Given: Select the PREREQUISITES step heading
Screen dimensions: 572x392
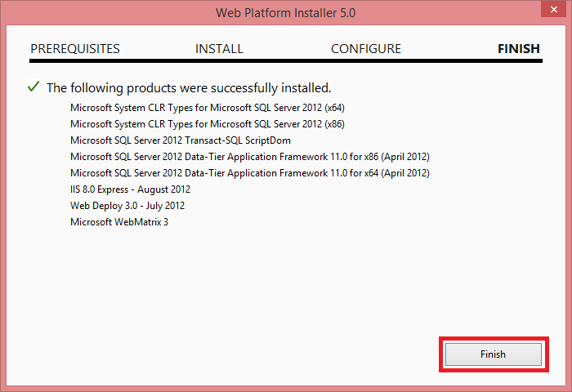Looking at the screenshot, I should [x=75, y=49].
